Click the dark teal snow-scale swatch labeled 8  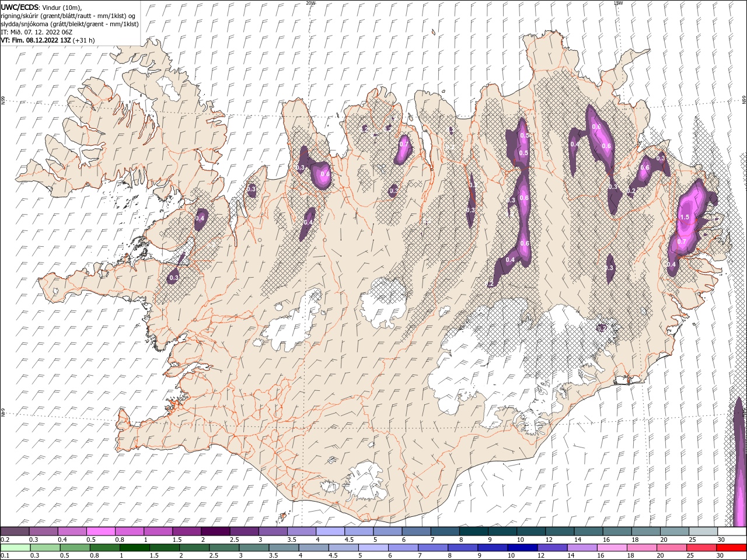[474, 531]
